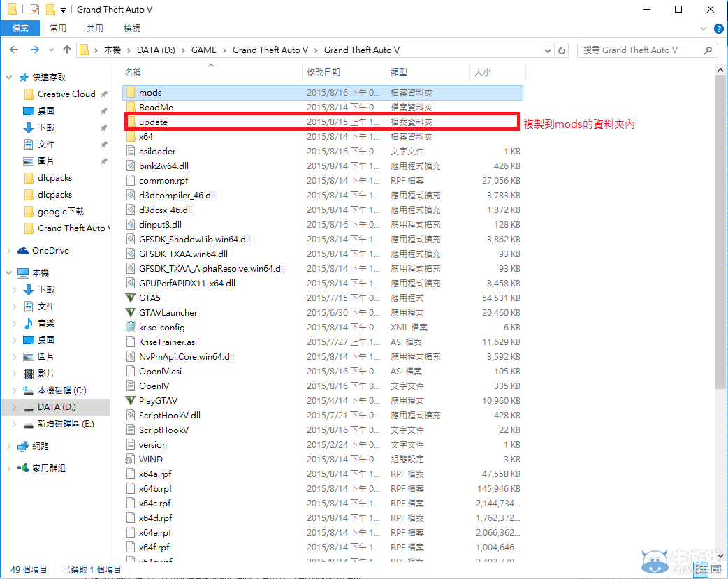Sort by the 修改日期 column header
Screen dimensions: 728x579
[x=323, y=72]
